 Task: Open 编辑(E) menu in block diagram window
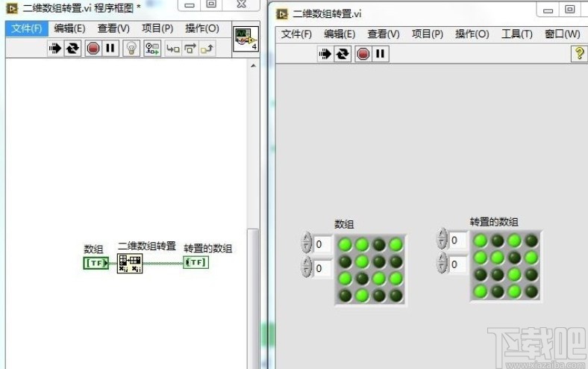click(x=69, y=28)
